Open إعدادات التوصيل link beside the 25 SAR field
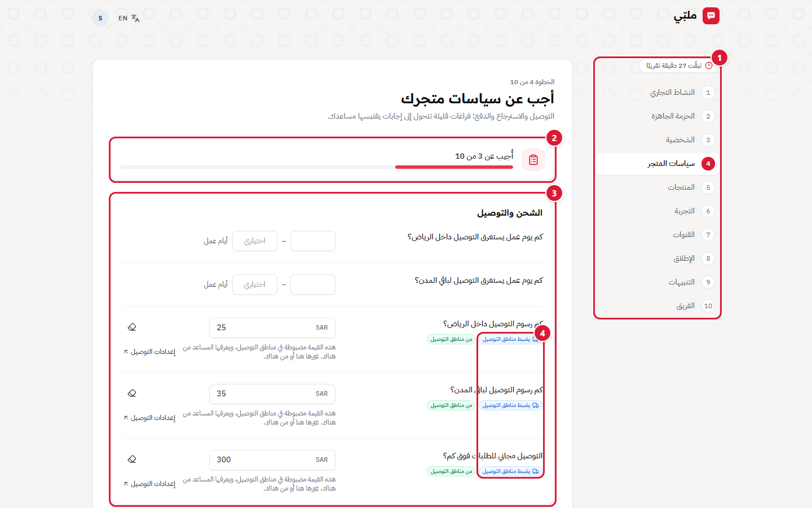The height and width of the screenshot is (508, 812). pyautogui.click(x=150, y=352)
